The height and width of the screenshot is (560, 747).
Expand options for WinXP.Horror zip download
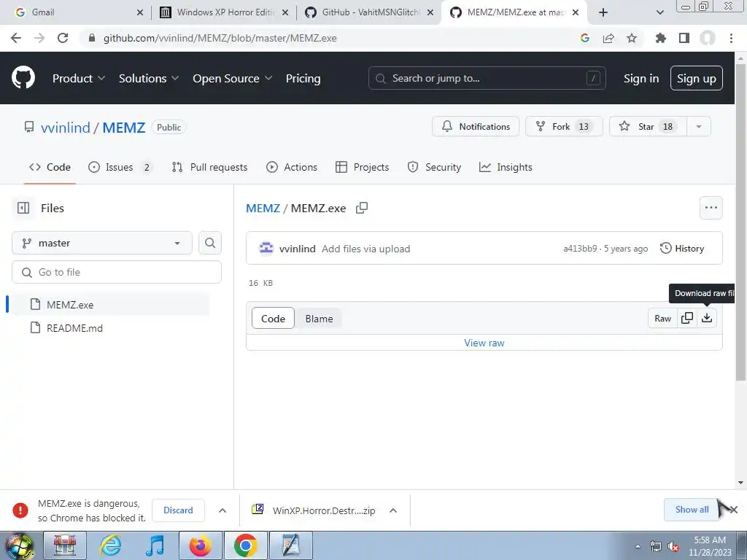click(393, 510)
